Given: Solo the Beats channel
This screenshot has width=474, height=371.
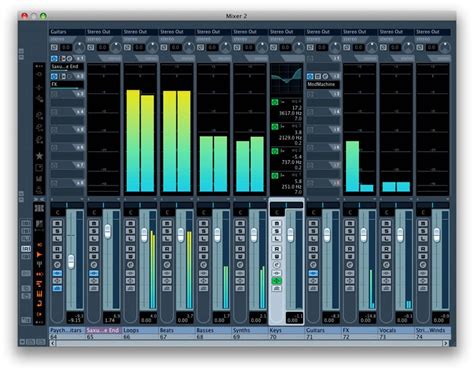Looking at the screenshot, I should 167,231.
